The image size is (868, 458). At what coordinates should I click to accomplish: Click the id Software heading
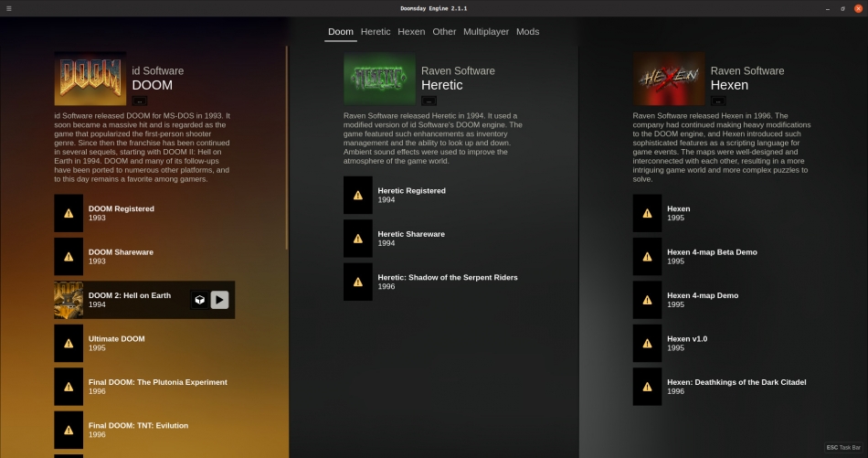[158, 71]
